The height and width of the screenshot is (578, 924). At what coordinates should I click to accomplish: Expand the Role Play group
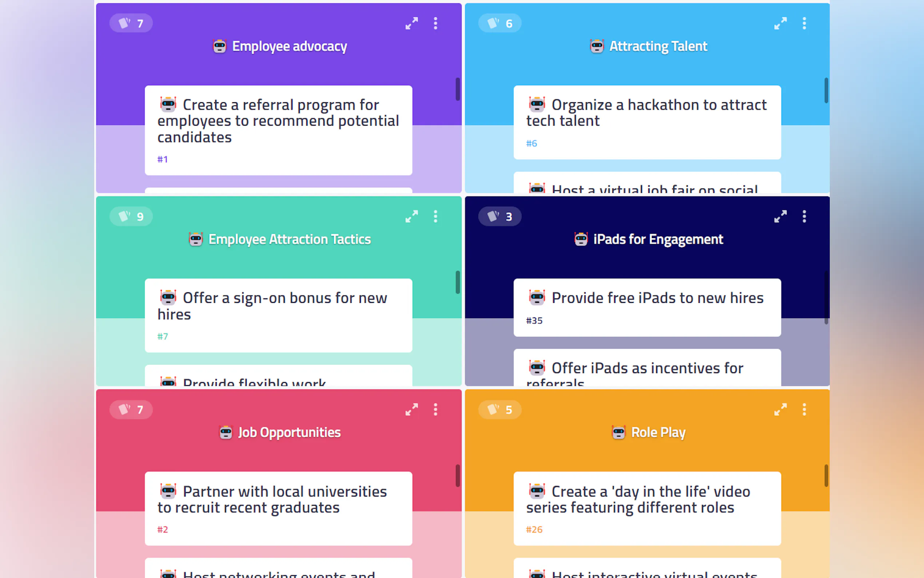[x=780, y=409]
